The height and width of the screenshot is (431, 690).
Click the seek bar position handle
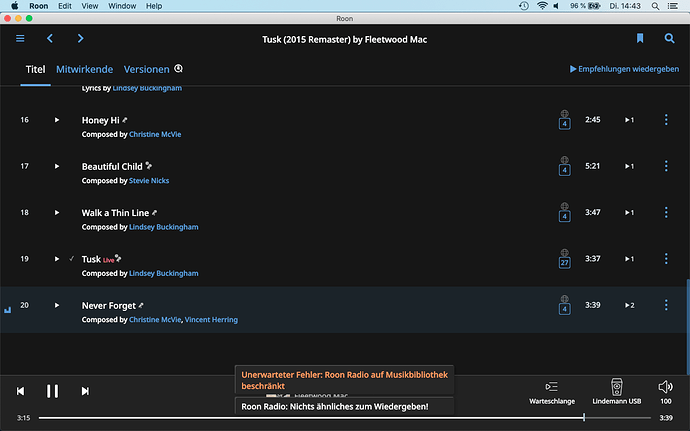(x=584, y=417)
